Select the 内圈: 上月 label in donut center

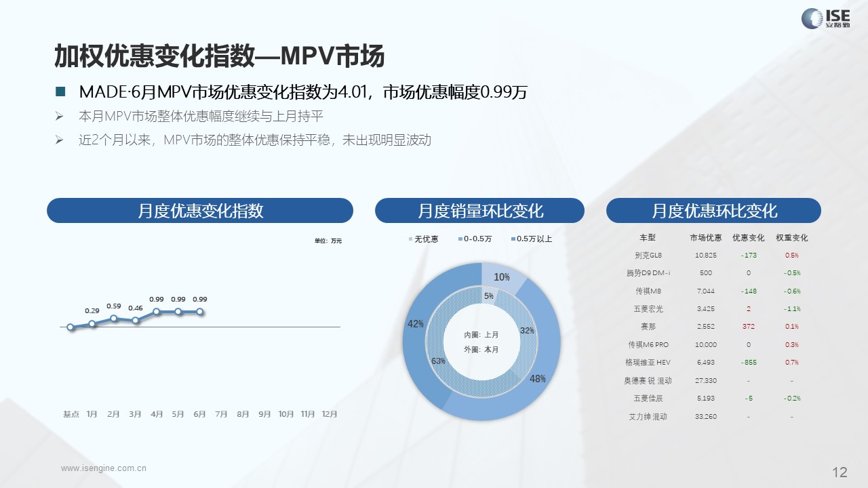click(481, 335)
